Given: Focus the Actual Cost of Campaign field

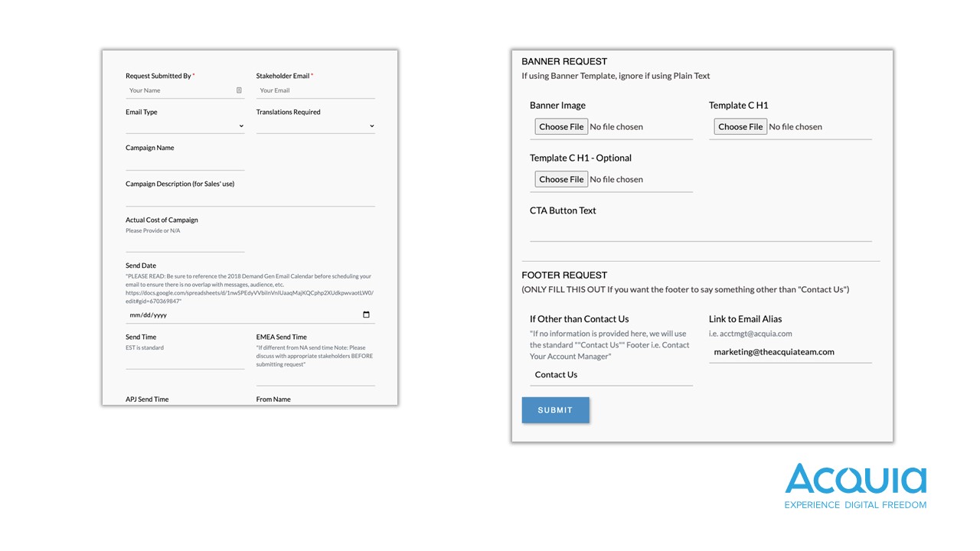Looking at the screenshot, I should (x=185, y=244).
